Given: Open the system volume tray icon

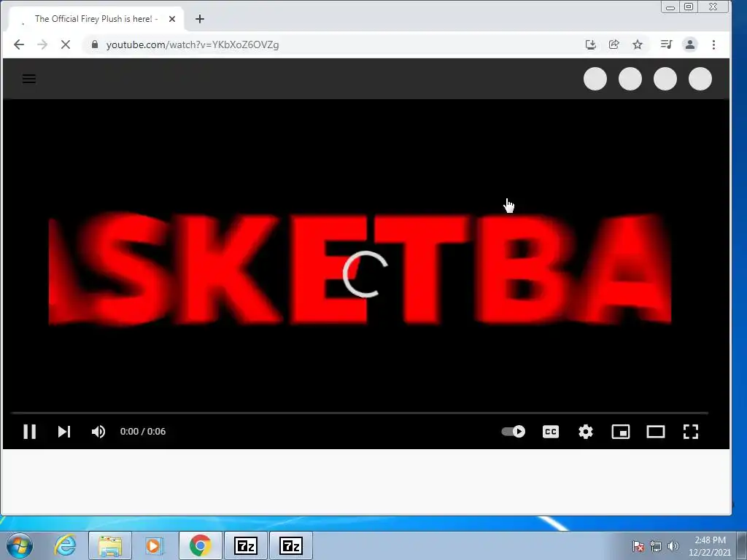Looking at the screenshot, I should pos(673,547).
